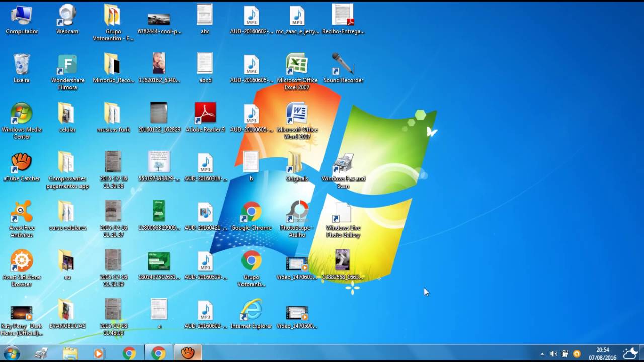Select the MirrorGo_Reco... folder icon
Viewport: 644px width, 362px height.
(113, 68)
